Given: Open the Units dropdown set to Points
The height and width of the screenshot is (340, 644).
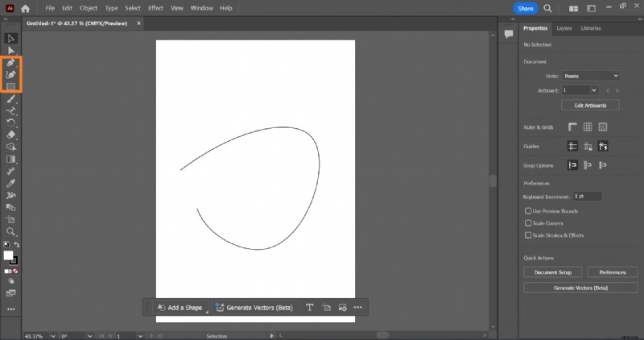Looking at the screenshot, I should 591,75.
